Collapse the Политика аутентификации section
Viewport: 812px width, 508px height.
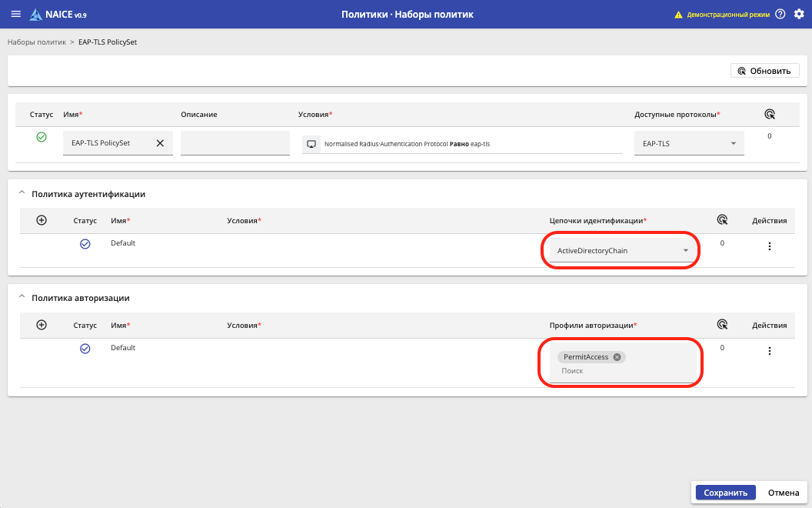tap(22, 193)
